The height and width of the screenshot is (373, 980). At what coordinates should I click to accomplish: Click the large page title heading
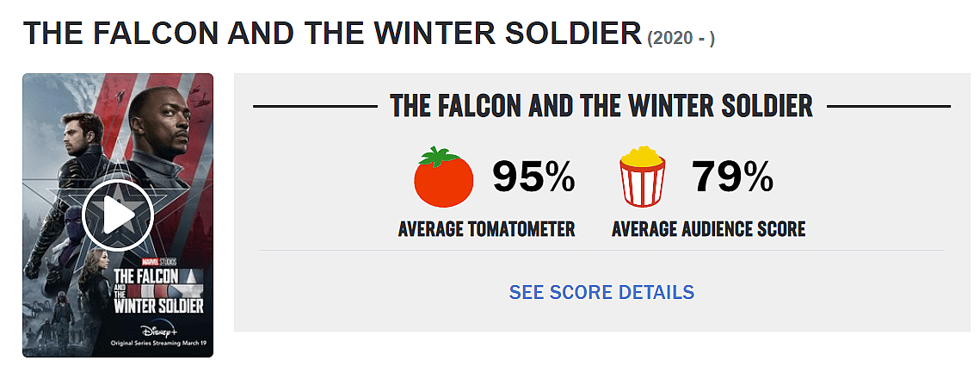coord(332,34)
